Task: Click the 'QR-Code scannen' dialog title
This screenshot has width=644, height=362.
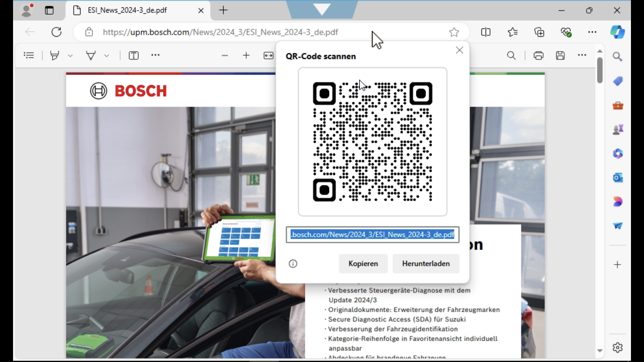Action: pyautogui.click(x=321, y=56)
